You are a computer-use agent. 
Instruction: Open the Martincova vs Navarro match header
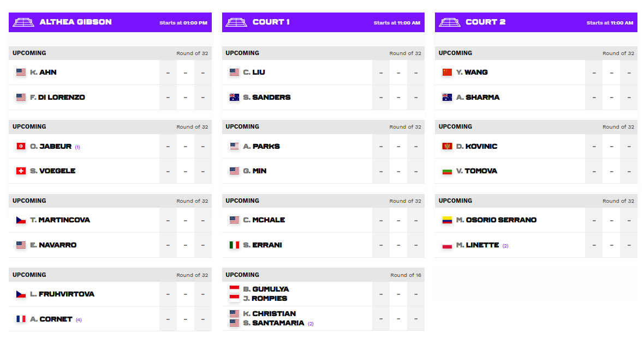click(110, 201)
